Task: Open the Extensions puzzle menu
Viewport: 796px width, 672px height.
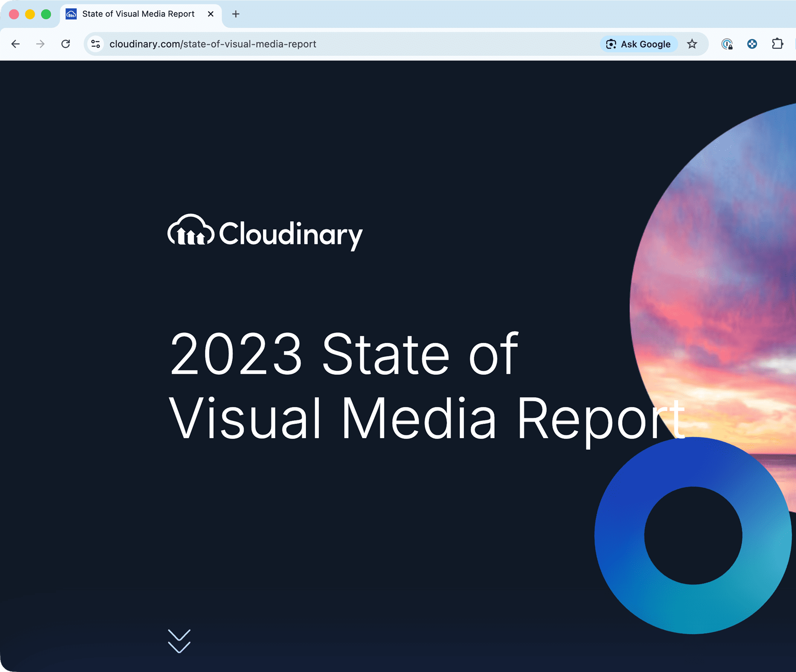Action: pyautogui.click(x=777, y=44)
